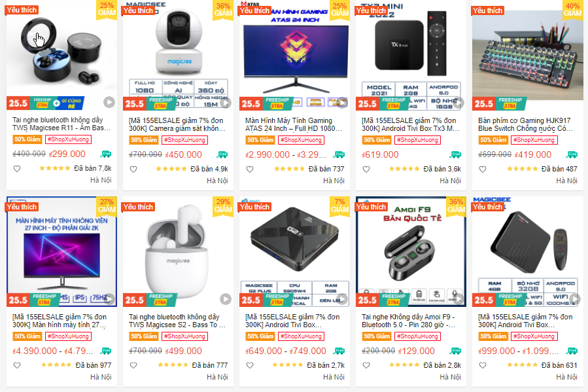The width and height of the screenshot is (588, 392).
Task: Toggle heart on the Camera giám sát product
Action: coord(133,169)
